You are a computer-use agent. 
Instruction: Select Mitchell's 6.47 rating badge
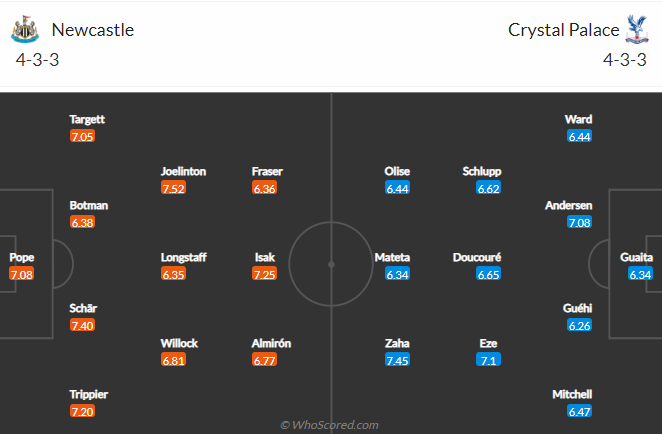[579, 411]
